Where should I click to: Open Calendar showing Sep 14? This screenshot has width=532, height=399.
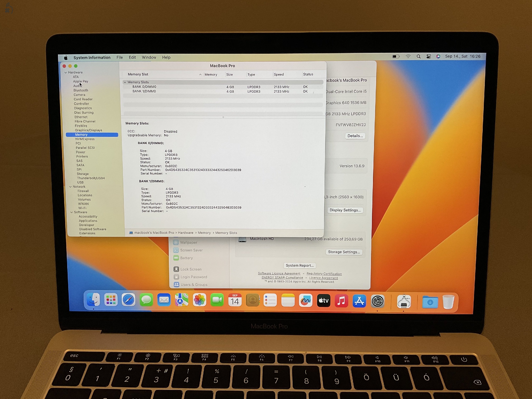click(x=235, y=300)
